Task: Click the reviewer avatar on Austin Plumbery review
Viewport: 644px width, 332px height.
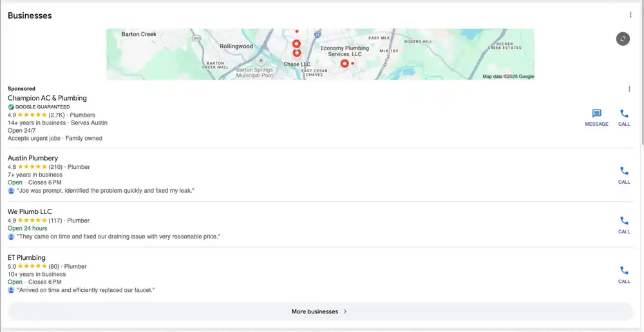Action: point(11,191)
